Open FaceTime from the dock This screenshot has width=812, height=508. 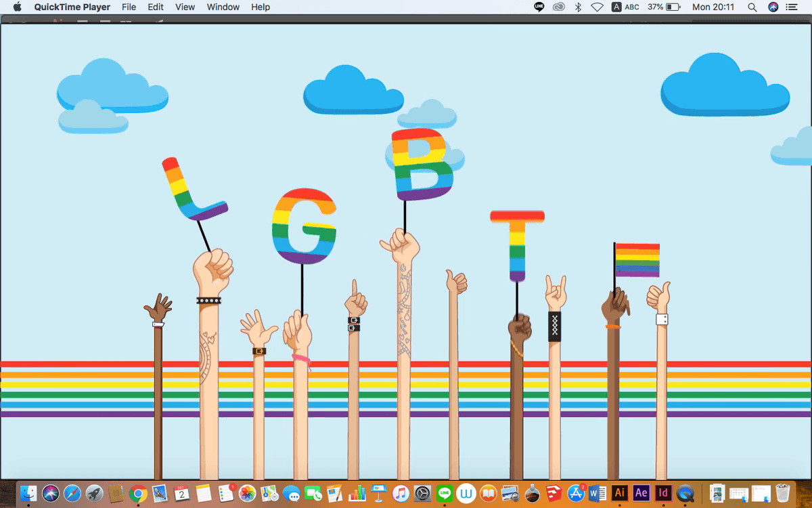(x=313, y=493)
